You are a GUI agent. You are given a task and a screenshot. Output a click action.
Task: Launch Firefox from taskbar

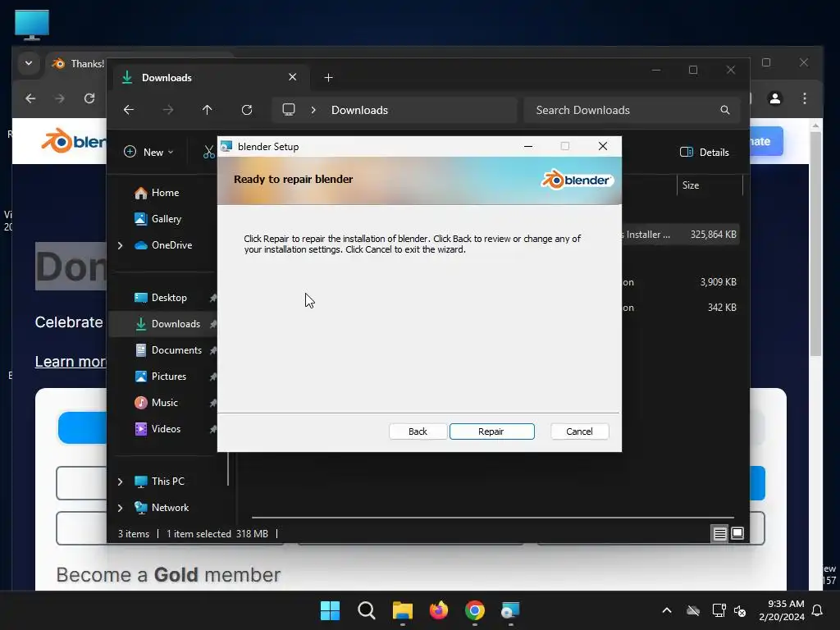point(439,610)
